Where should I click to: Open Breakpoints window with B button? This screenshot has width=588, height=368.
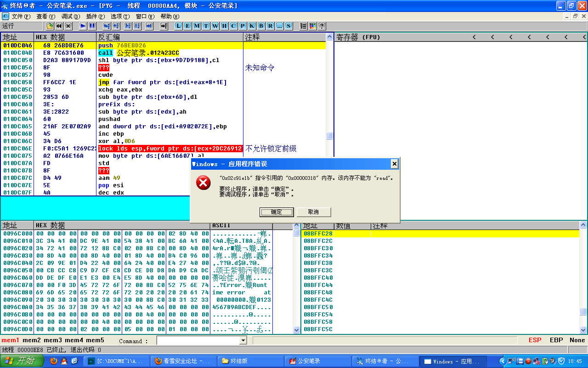[x=261, y=26]
